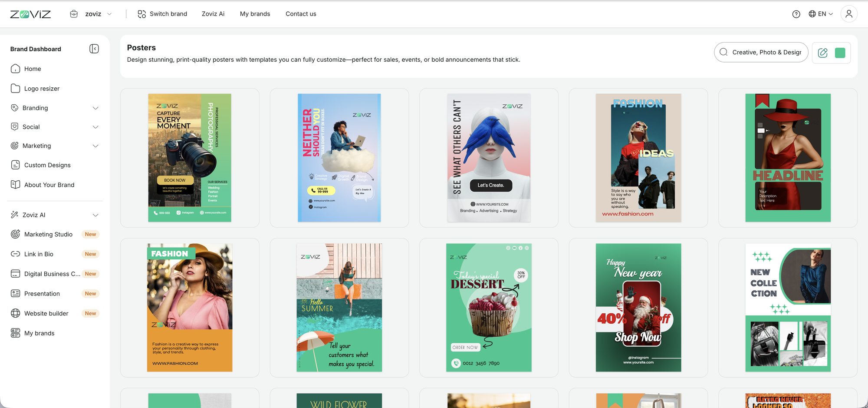Screen dimensions: 868x408
Task: Click the Brand Dashboard title
Action: click(36, 49)
